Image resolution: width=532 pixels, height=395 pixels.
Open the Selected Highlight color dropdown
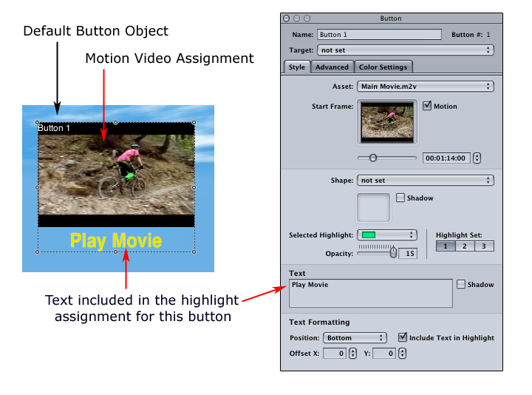click(387, 234)
